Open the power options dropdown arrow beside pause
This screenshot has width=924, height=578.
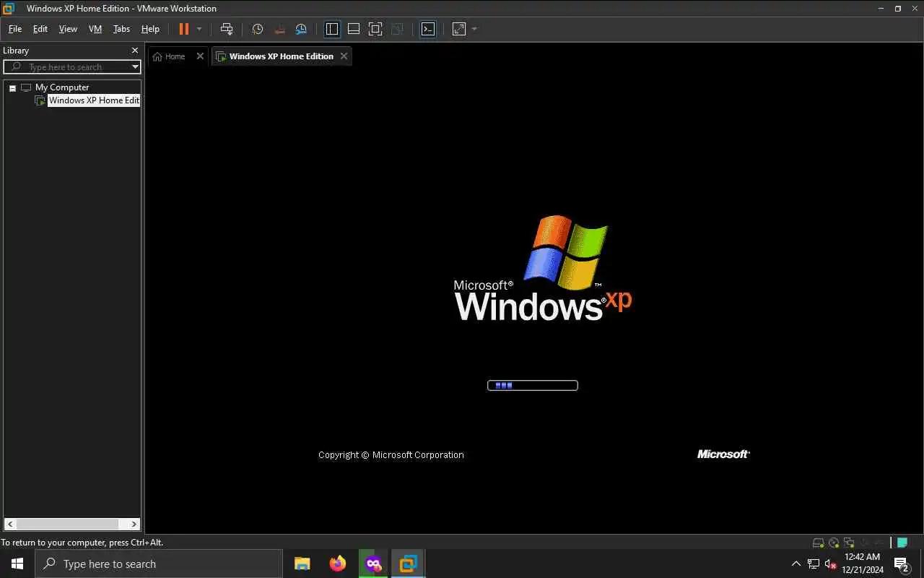pyautogui.click(x=199, y=29)
